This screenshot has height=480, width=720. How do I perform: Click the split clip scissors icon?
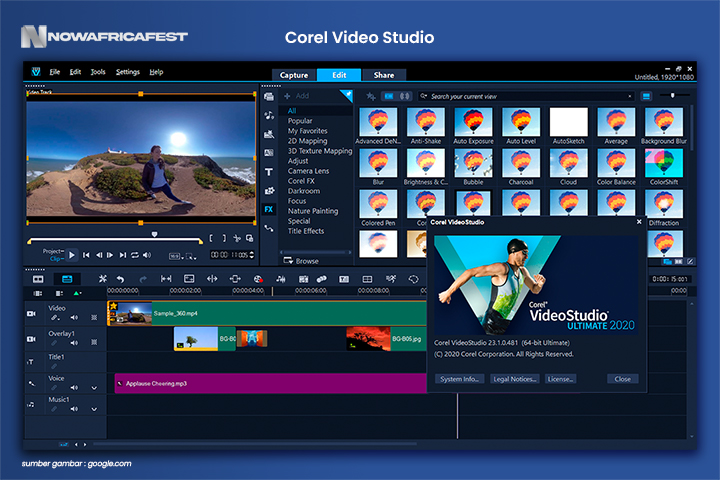tap(237, 238)
